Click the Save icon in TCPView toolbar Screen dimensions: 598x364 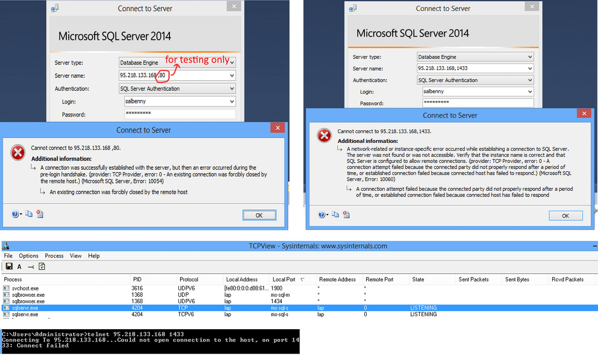[x=9, y=266]
